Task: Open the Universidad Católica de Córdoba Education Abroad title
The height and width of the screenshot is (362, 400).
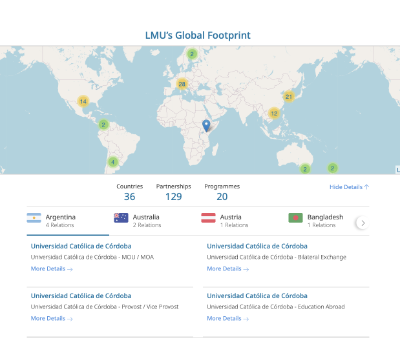Action: pos(257,296)
